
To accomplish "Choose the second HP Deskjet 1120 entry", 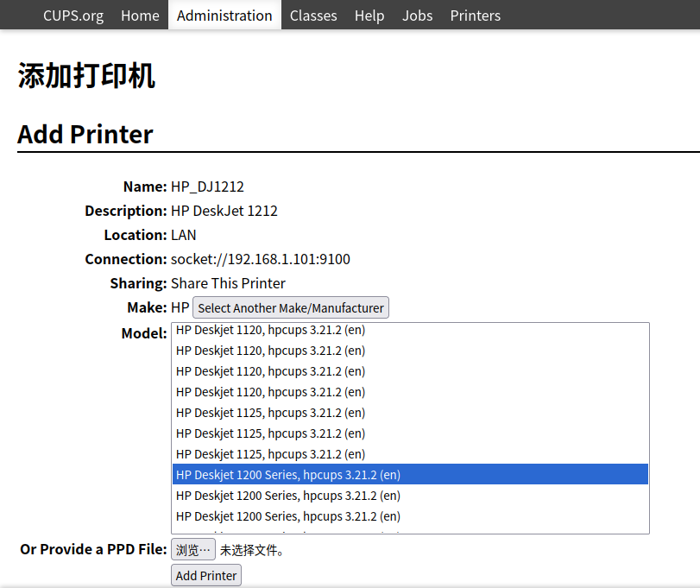I will tap(270, 351).
